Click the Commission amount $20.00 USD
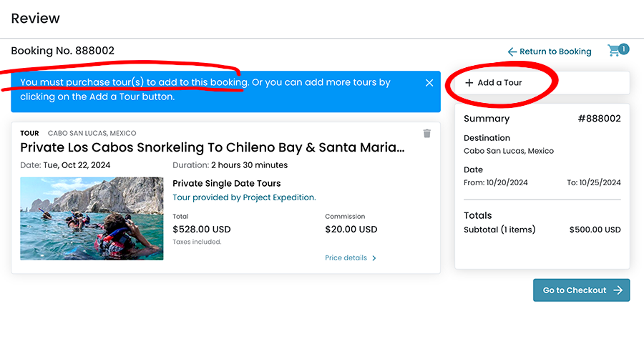Screen dimensions: 644x349 point(351,230)
